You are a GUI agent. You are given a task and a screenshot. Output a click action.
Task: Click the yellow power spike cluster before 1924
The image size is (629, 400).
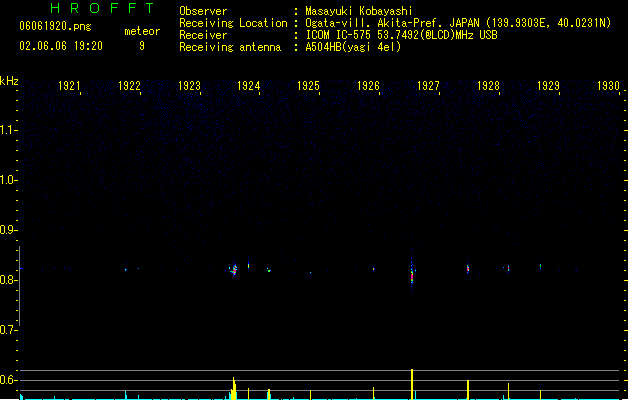tap(233, 388)
